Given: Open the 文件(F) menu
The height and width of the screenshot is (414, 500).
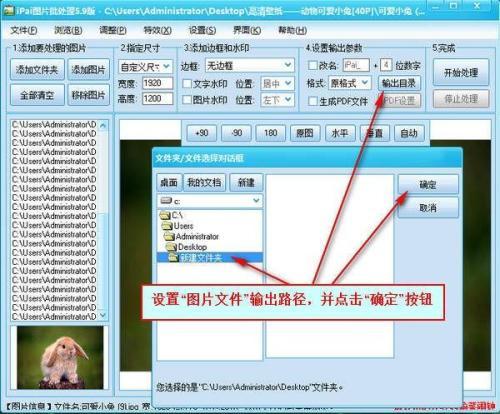Looking at the screenshot, I should (x=24, y=30).
